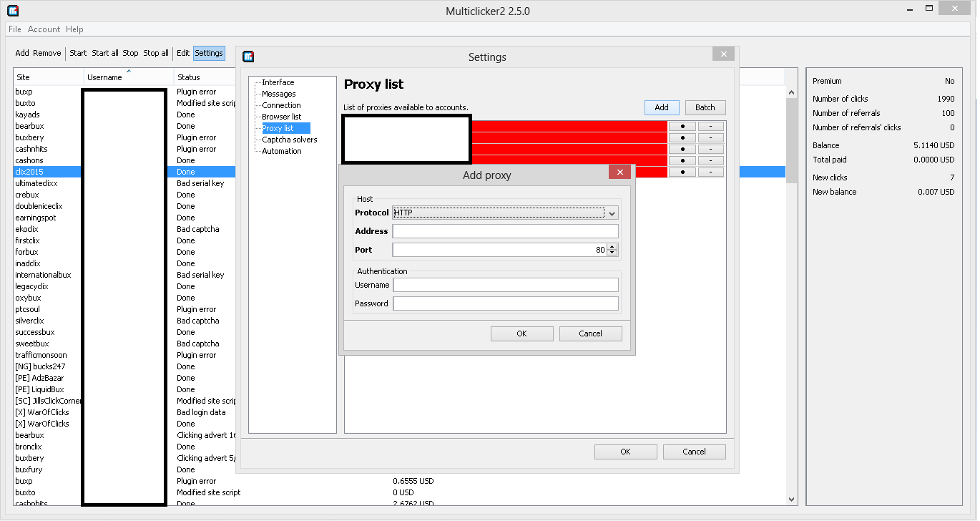The image size is (980, 521).
Task: Increment the Port value with the up stepper
Action: 613,246
